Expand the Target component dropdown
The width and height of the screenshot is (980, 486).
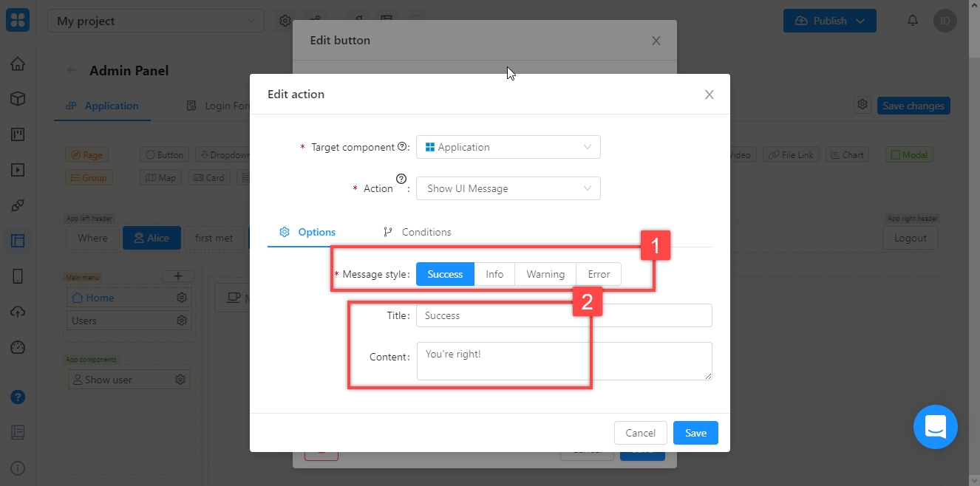(508, 147)
